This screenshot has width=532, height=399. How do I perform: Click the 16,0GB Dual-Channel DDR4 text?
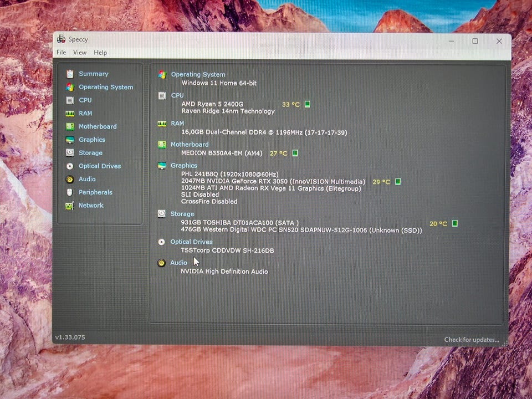pos(264,132)
